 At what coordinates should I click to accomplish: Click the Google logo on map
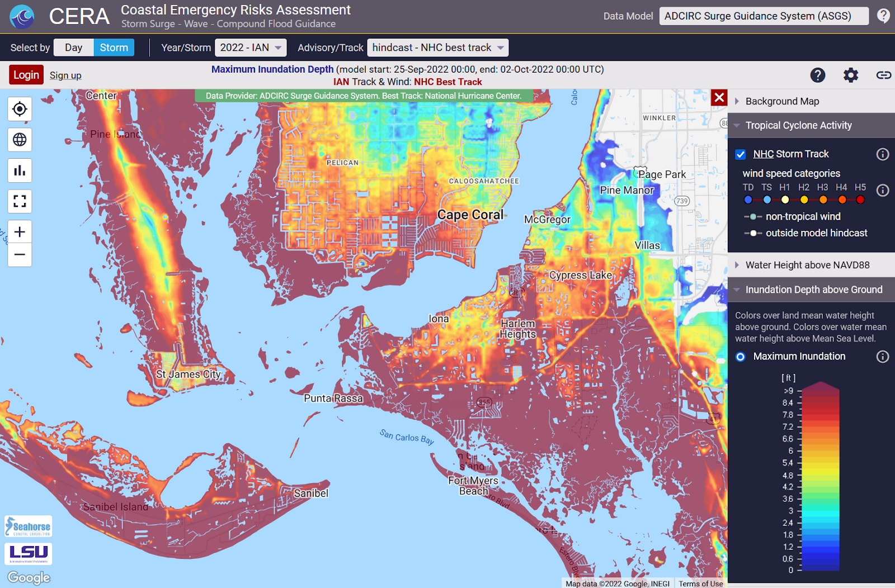29,577
